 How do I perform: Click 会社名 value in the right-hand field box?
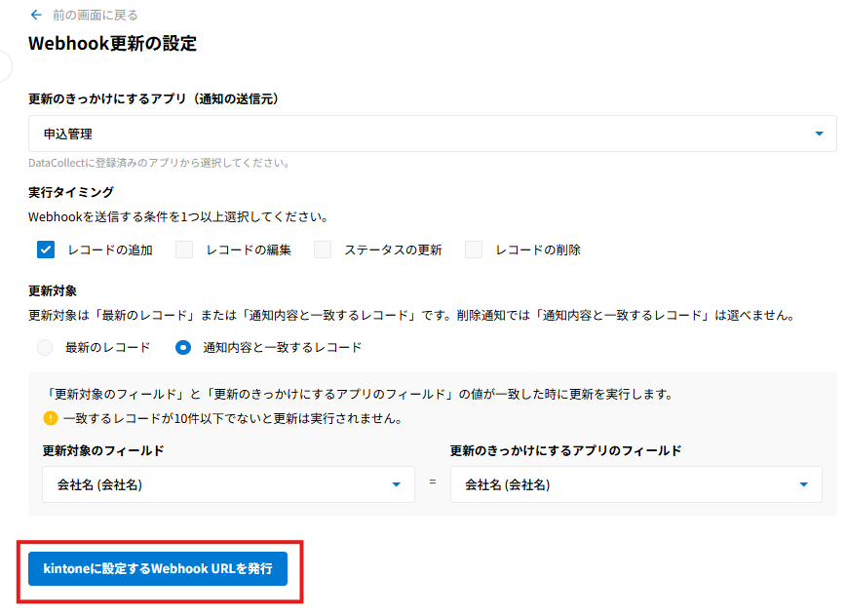pos(507,484)
